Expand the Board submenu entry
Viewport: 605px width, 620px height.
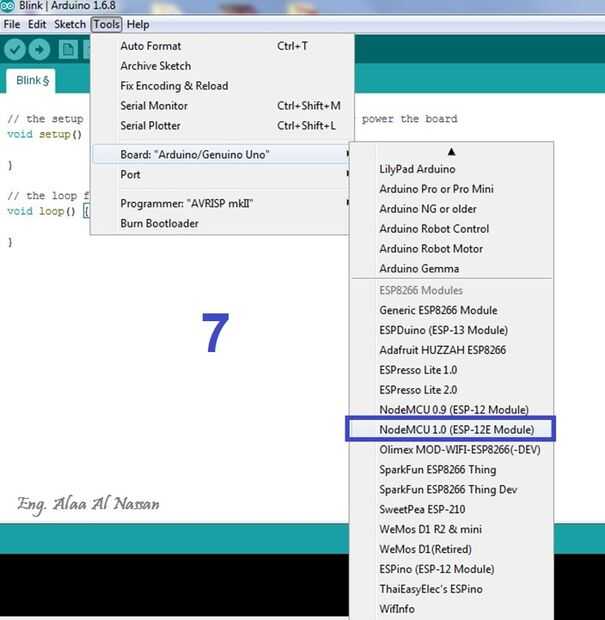click(222, 155)
